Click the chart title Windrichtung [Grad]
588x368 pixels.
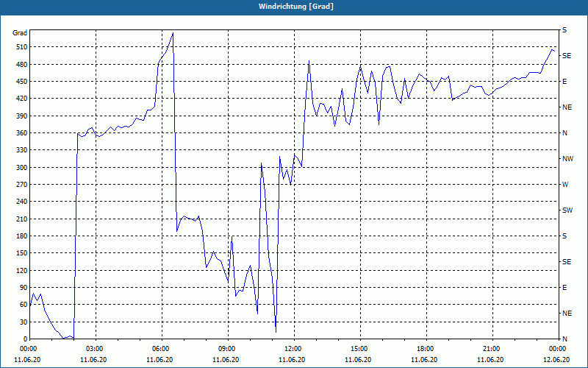[x=296, y=7]
